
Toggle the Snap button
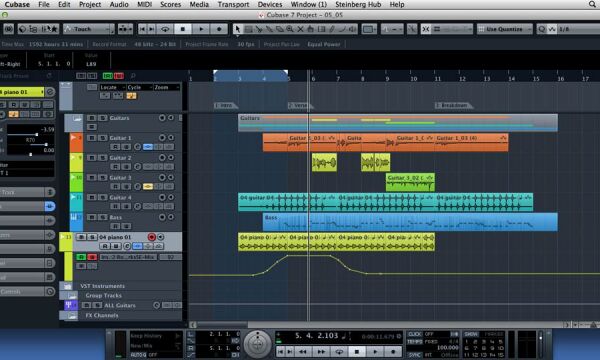[426, 29]
